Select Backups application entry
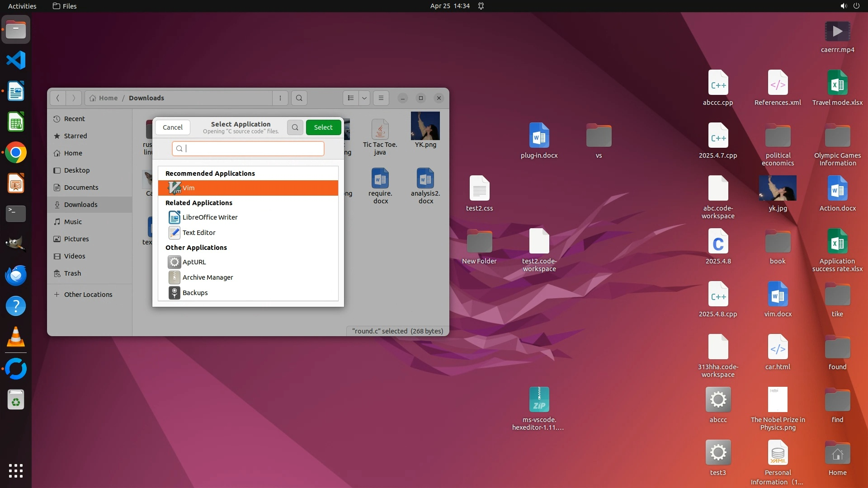The height and width of the screenshot is (488, 868). 195,293
